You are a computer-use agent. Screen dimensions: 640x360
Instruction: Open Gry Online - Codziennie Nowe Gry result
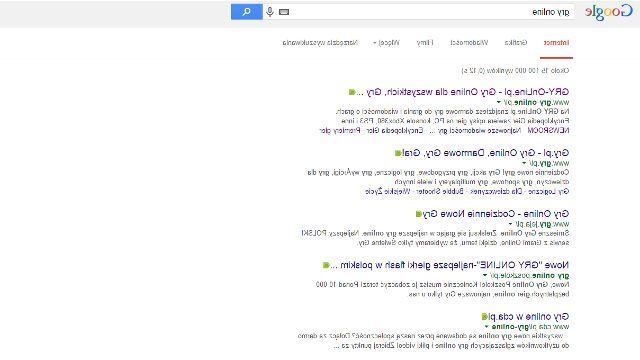point(496,213)
